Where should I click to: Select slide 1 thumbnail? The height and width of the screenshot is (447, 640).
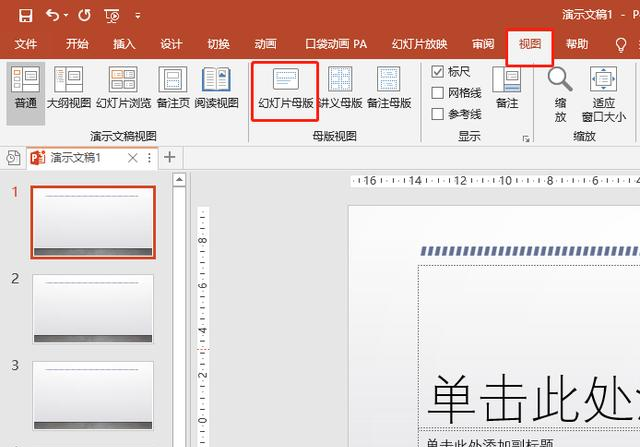(93, 222)
